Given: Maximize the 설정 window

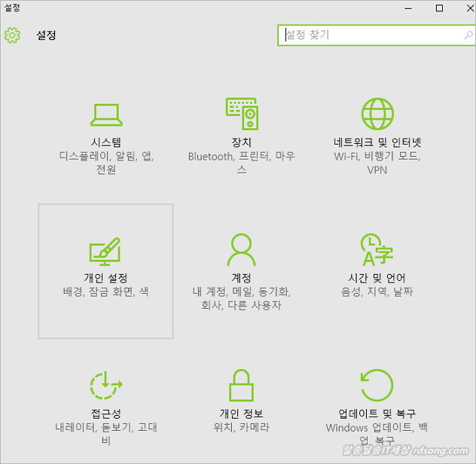Looking at the screenshot, I should point(440,8).
